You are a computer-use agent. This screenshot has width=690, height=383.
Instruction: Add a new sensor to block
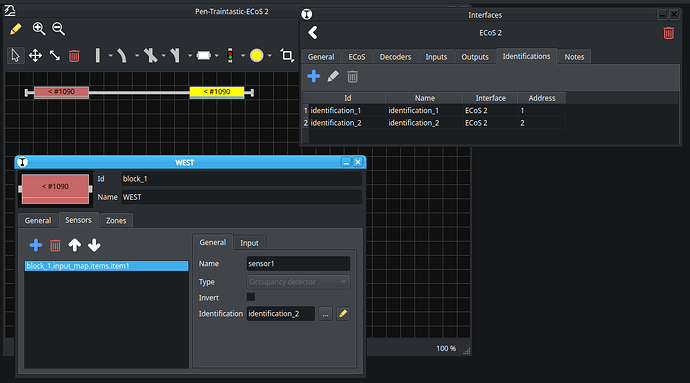[36, 245]
